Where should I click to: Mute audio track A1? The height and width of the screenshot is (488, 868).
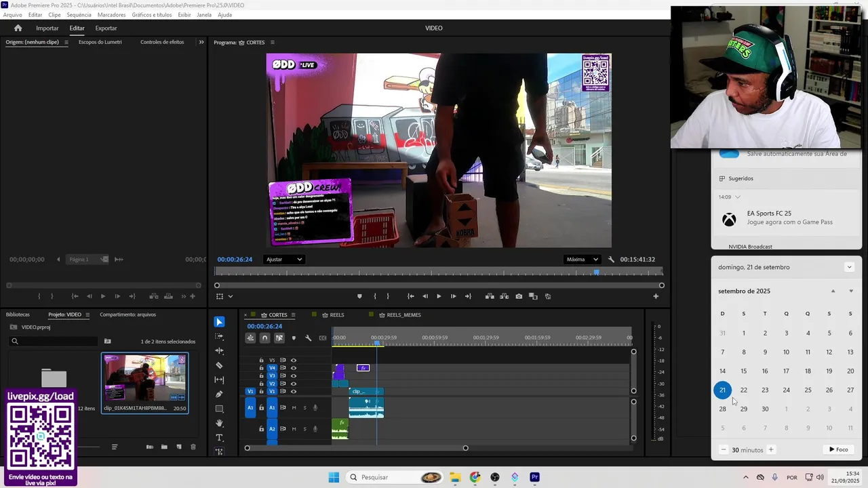coord(294,407)
